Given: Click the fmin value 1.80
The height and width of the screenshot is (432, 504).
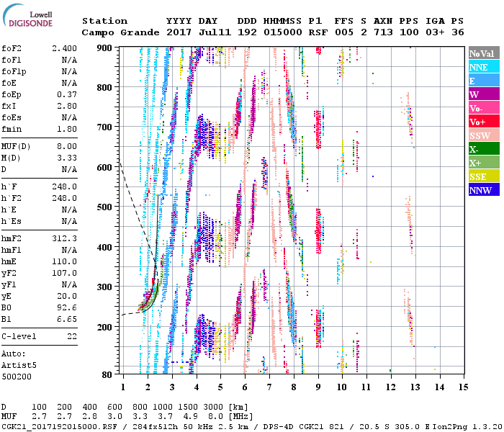Looking at the screenshot, I should 67,130.
